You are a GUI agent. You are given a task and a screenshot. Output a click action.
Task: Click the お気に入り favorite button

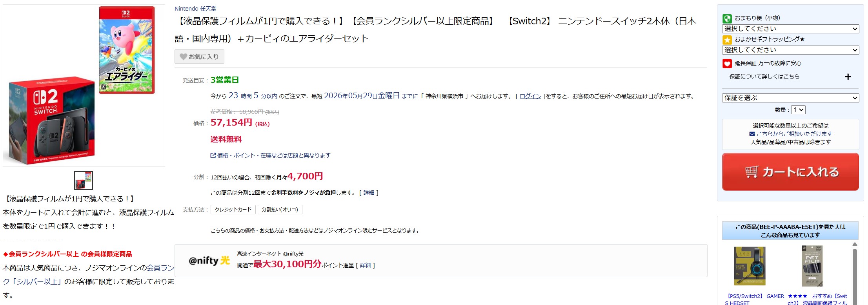click(x=199, y=57)
